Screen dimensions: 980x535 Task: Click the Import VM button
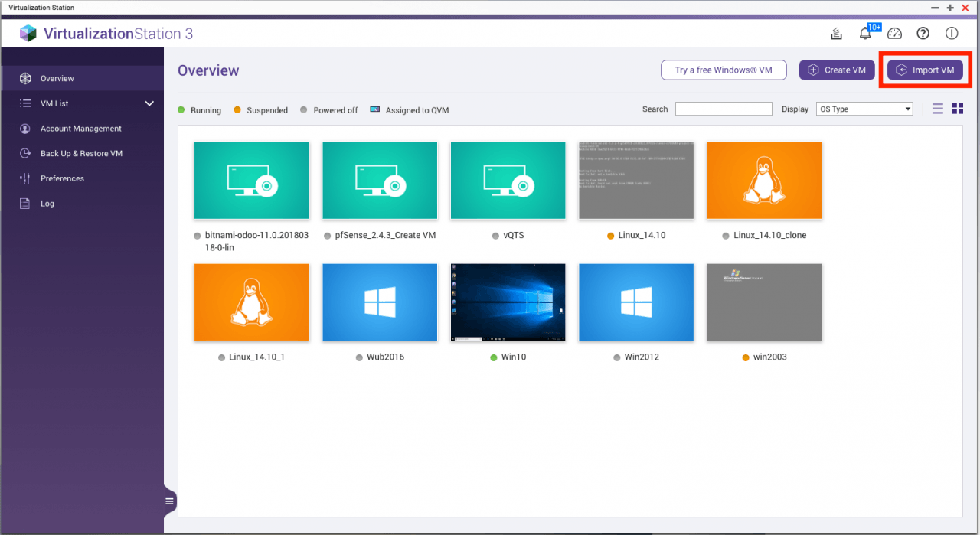tap(925, 70)
